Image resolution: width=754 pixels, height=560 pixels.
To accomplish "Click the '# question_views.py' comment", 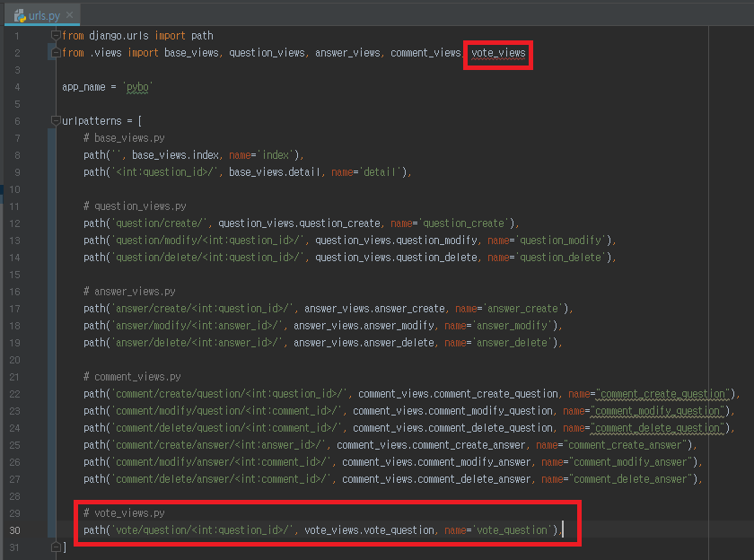I will [x=135, y=206].
